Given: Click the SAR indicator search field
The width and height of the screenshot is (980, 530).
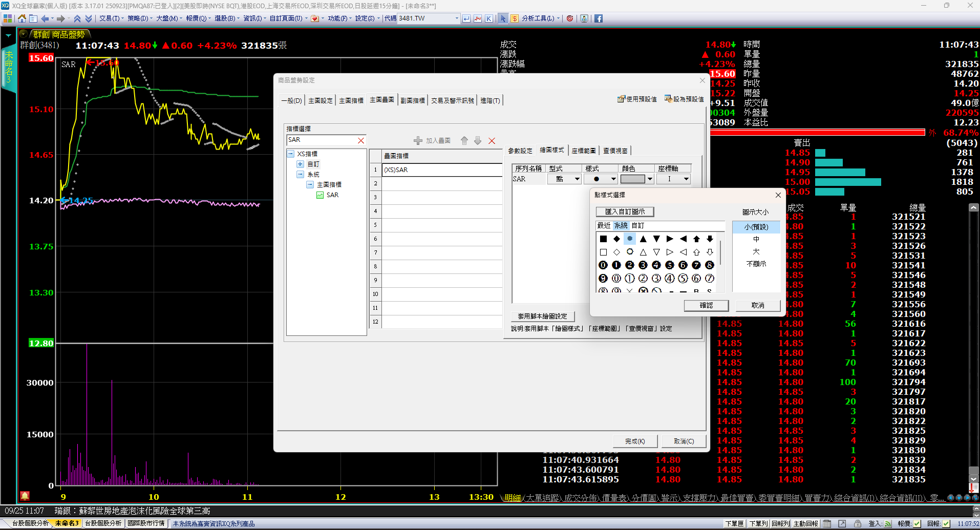Looking at the screenshot, I should click(322, 140).
